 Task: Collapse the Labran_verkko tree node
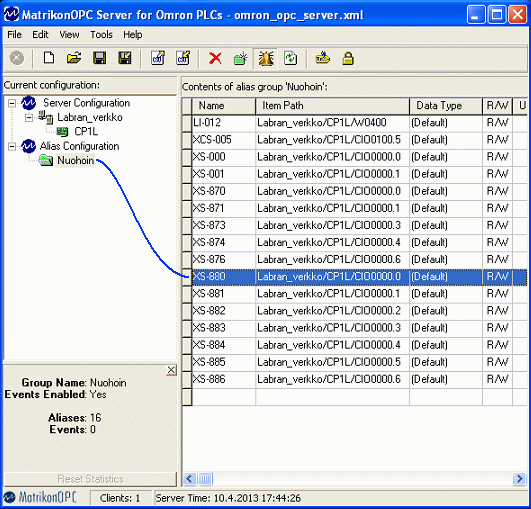click(x=29, y=118)
